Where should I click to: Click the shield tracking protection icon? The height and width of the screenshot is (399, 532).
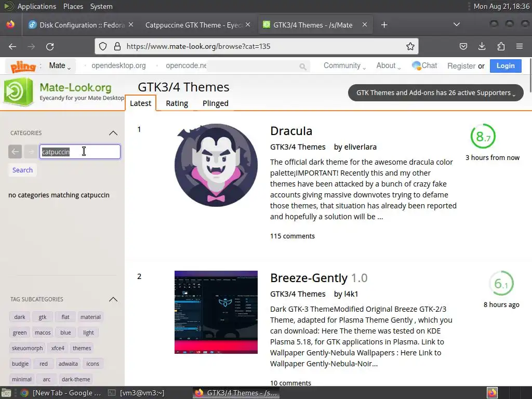click(x=103, y=46)
